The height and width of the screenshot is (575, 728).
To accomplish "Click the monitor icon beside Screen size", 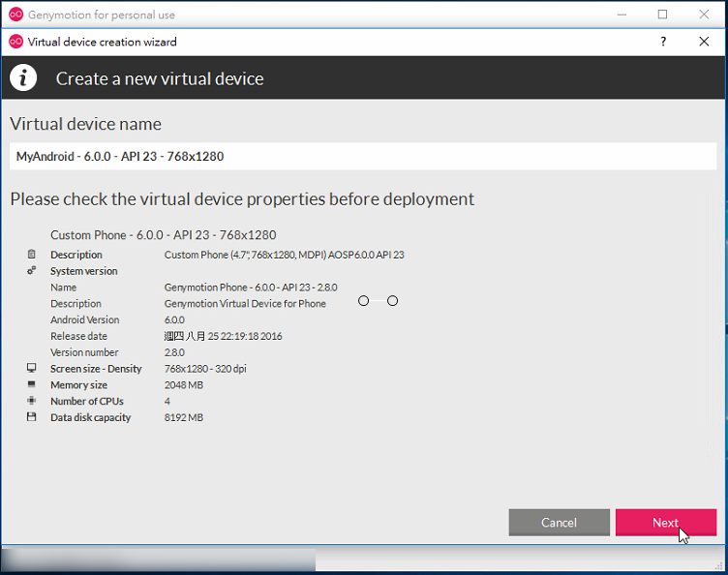I will click(x=31, y=368).
